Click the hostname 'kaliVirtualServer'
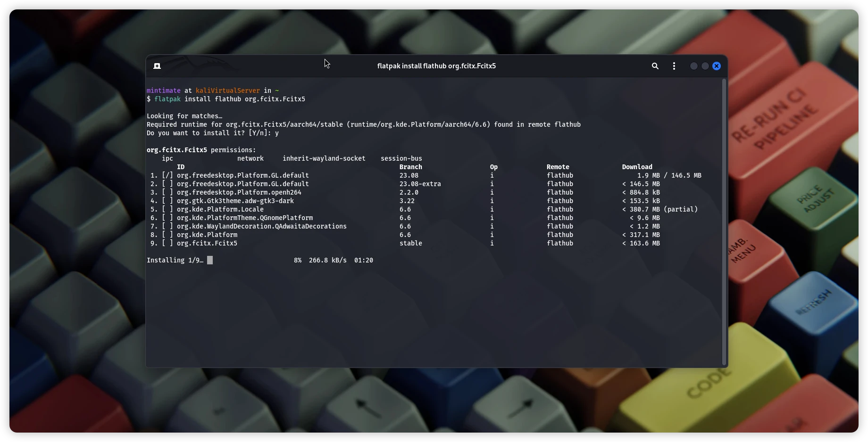 228,90
